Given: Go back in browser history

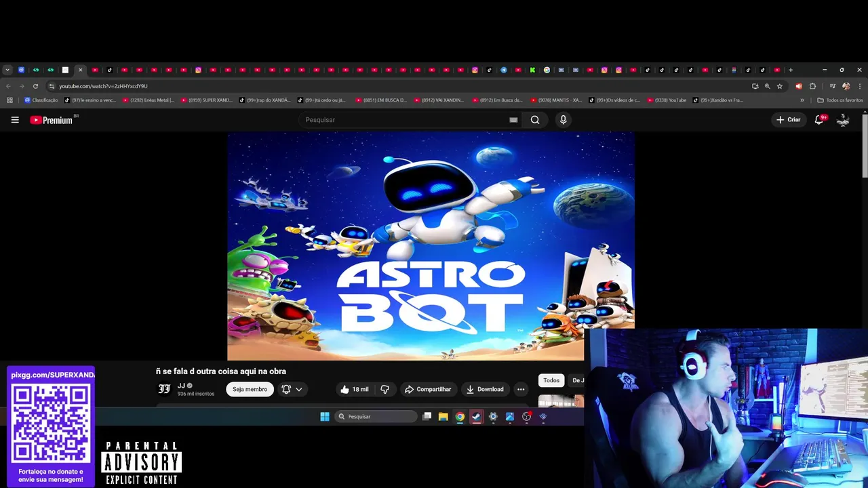Looking at the screenshot, I should coord(8,86).
